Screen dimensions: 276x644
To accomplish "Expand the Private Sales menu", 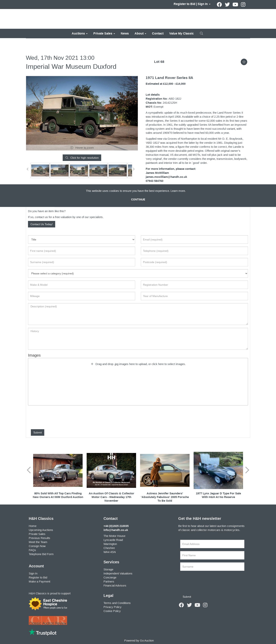I will click(104, 34).
